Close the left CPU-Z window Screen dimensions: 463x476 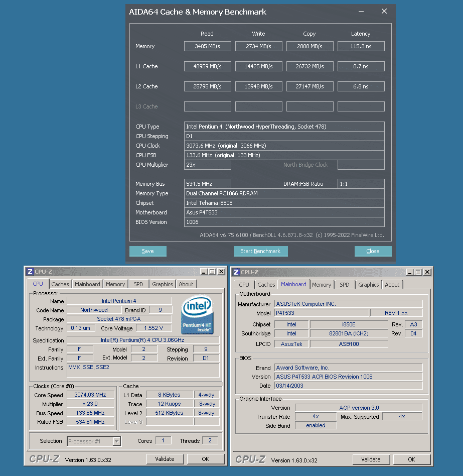point(222,272)
